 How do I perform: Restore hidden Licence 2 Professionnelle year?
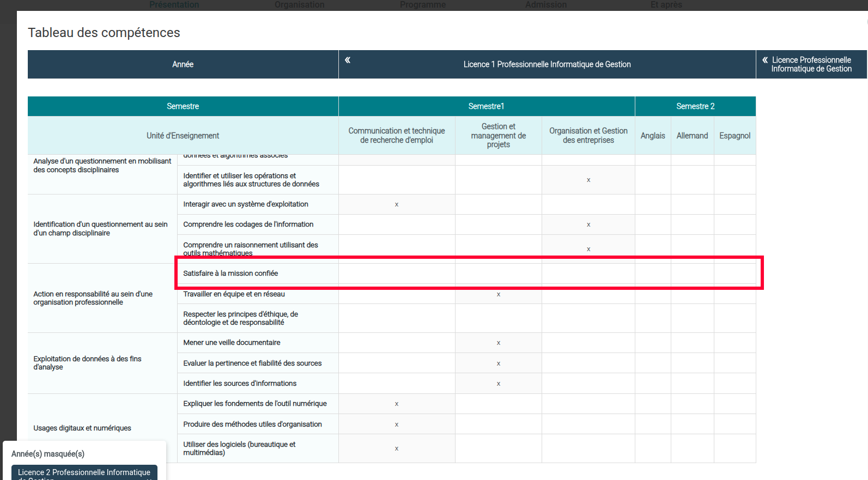pos(84,472)
